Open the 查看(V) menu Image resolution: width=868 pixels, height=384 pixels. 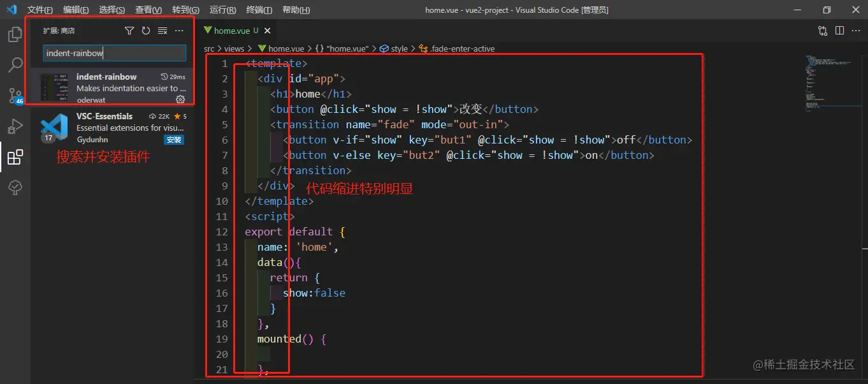click(149, 10)
